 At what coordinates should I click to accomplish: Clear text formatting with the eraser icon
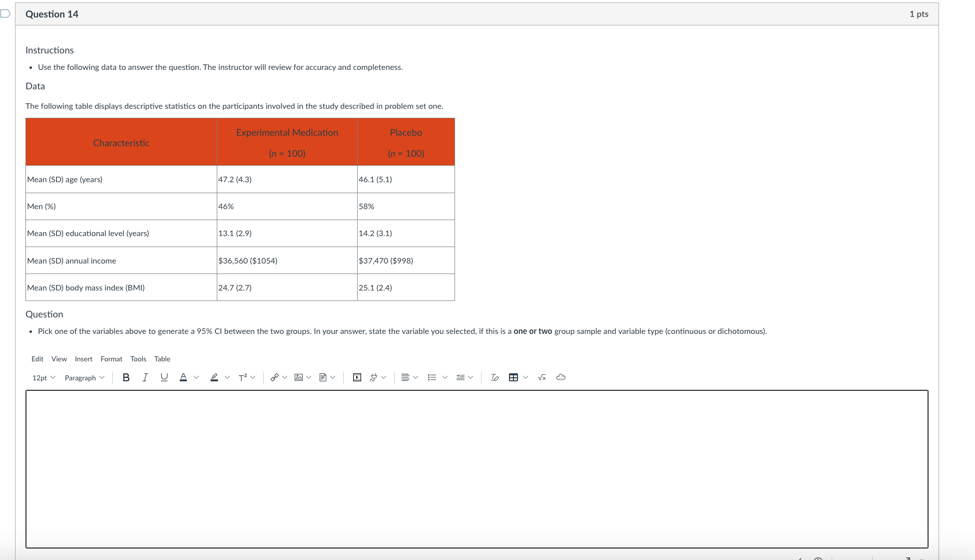(494, 377)
